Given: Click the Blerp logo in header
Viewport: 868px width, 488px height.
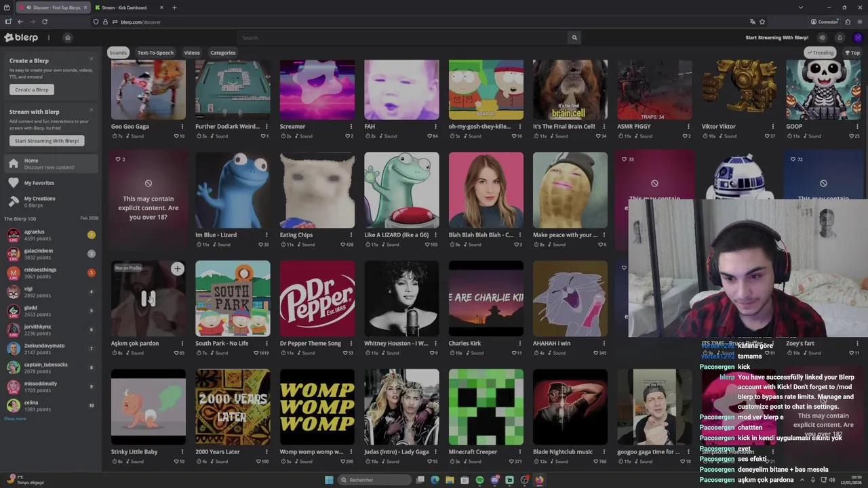Looking at the screenshot, I should [21, 37].
